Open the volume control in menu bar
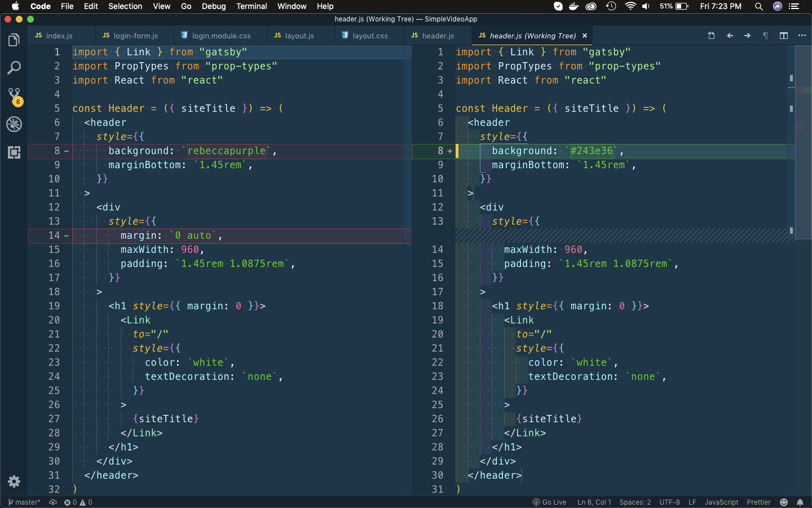The height and width of the screenshot is (508, 812). 646,6
